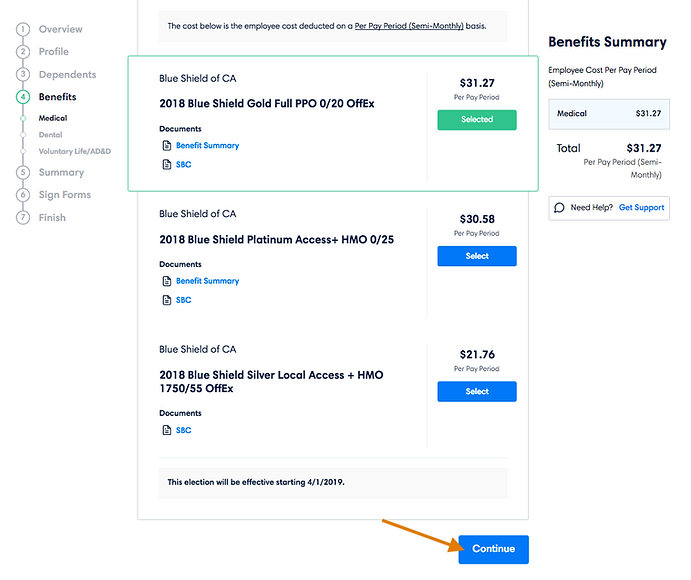Viewport: 691px width, 580px height.
Task: Click the step 1 circle icon for Overview
Action: click(x=23, y=30)
